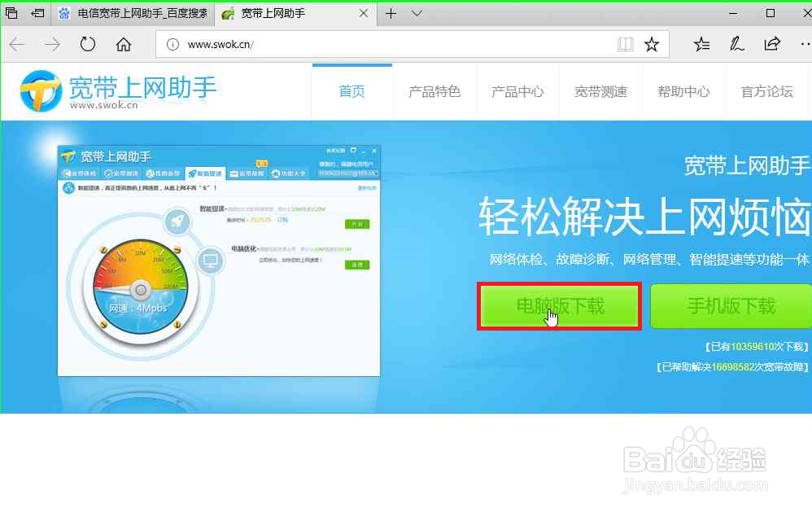This screenshot has height=513, width=812.
Task: Open the 宽带测速 navigation item
Action: [600, 92]
